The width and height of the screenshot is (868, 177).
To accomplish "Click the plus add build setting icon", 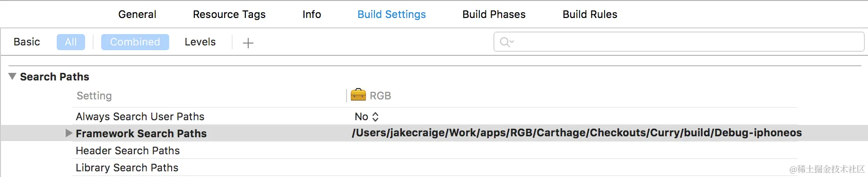I will (x=248, y=43).
